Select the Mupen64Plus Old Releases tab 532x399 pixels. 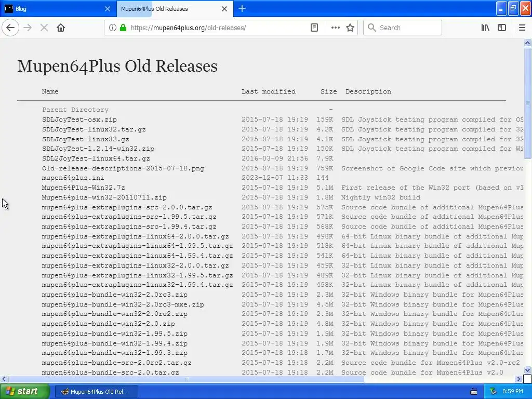point(175,8)
